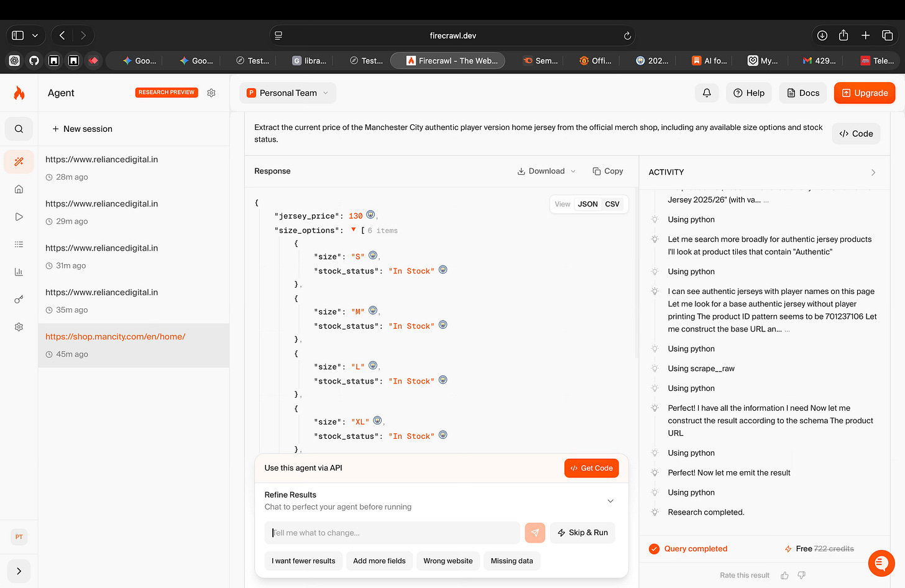Give thumbs down rating
The height and width of the screenshot is (588, 905).
(x=802, y=576)
